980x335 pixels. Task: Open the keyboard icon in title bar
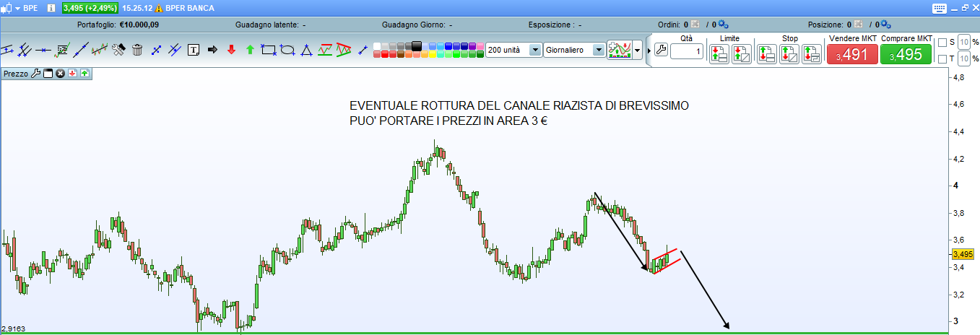(940, 7)
